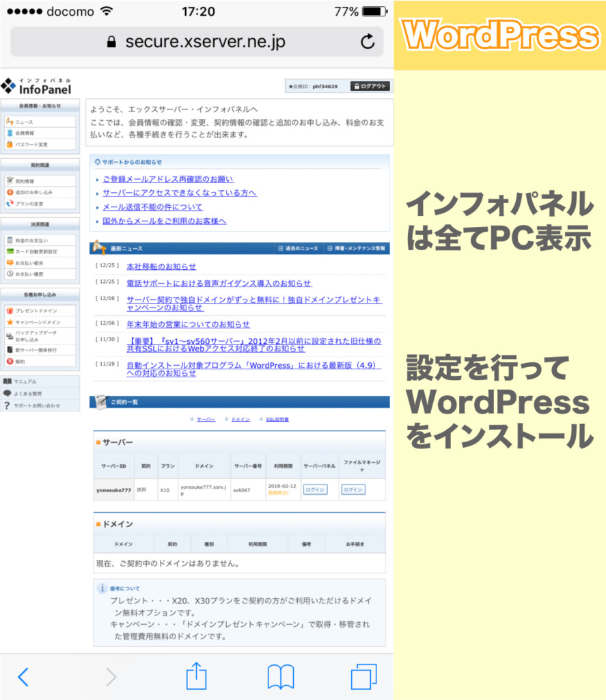This screenshot has width=606, height=700.
Task: Jump to ドメイン anchor under ご契約一覧
Action: pos(240,419)
